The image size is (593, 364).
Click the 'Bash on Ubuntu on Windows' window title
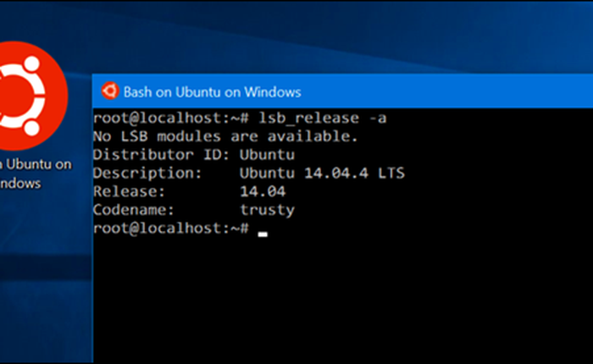(212, 92)
